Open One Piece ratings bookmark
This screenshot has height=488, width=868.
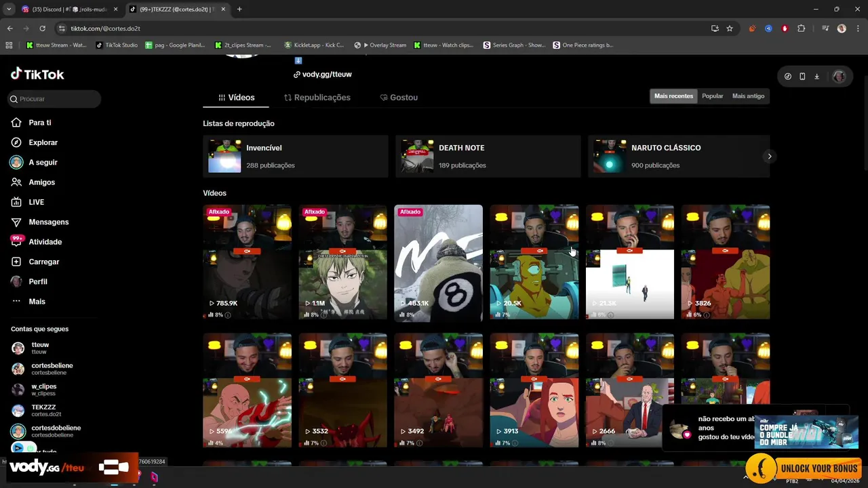583,45
